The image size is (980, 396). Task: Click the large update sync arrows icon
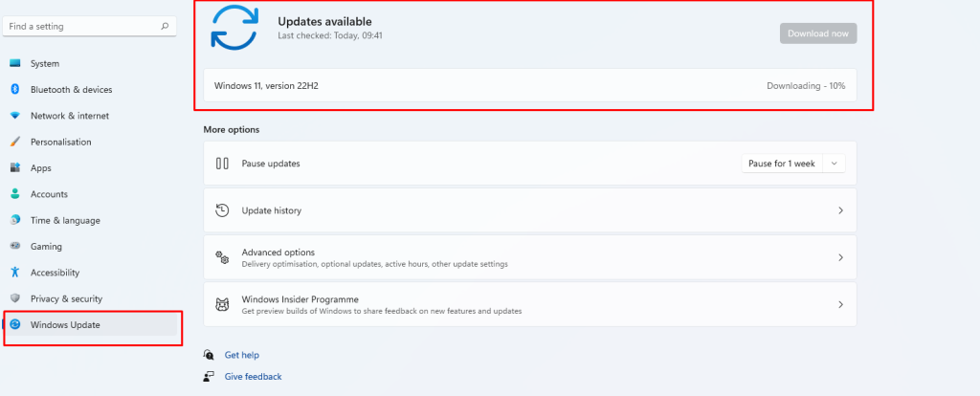[234, 27]
